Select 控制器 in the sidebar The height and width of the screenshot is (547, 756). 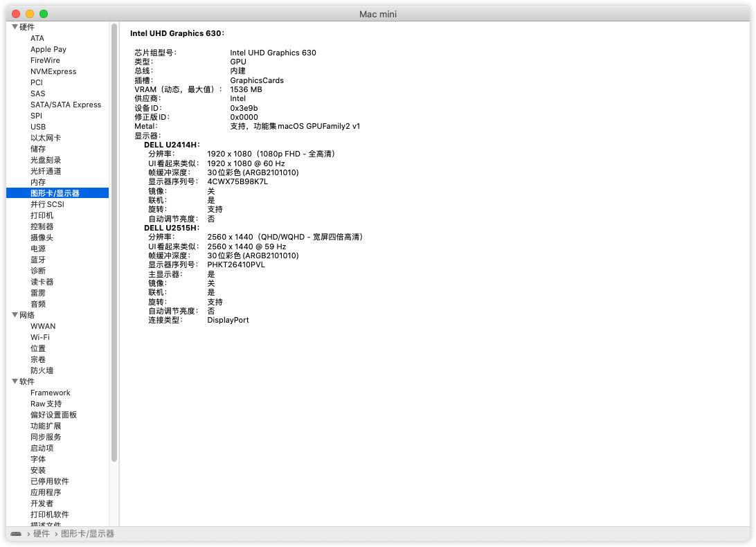42,226
